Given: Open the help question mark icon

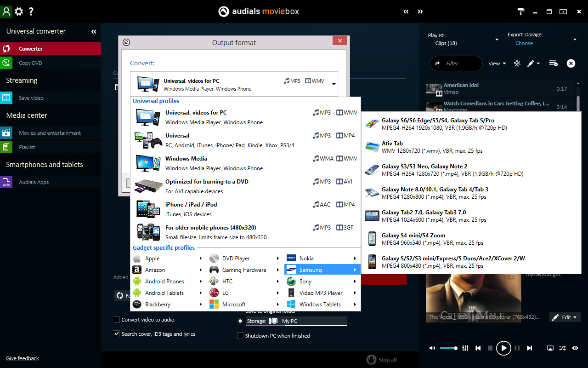Looking at the screenshot, I should (31, 11).
